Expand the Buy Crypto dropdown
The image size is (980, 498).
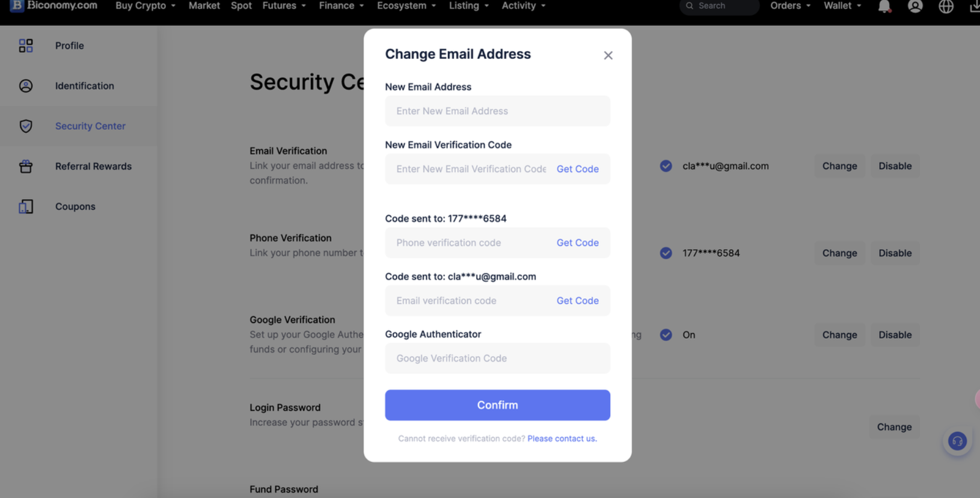[145, 6]
